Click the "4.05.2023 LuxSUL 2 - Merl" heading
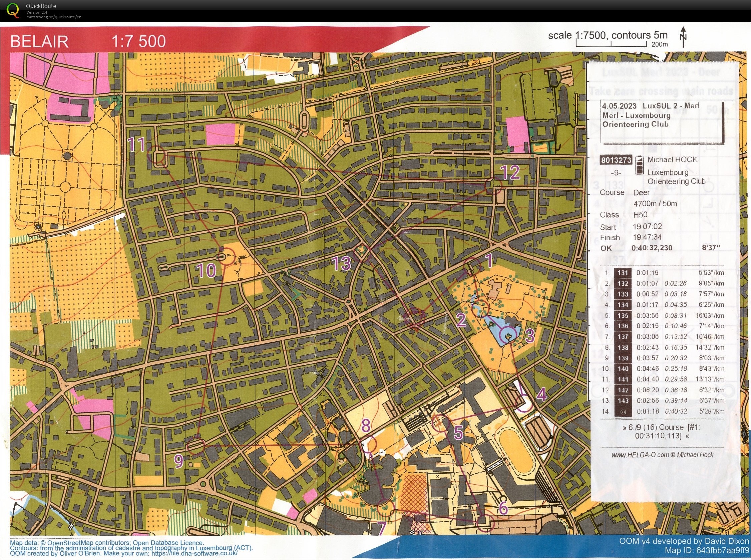Image resolution: width=751 pixels, height=560 pixels. (651, 106)
